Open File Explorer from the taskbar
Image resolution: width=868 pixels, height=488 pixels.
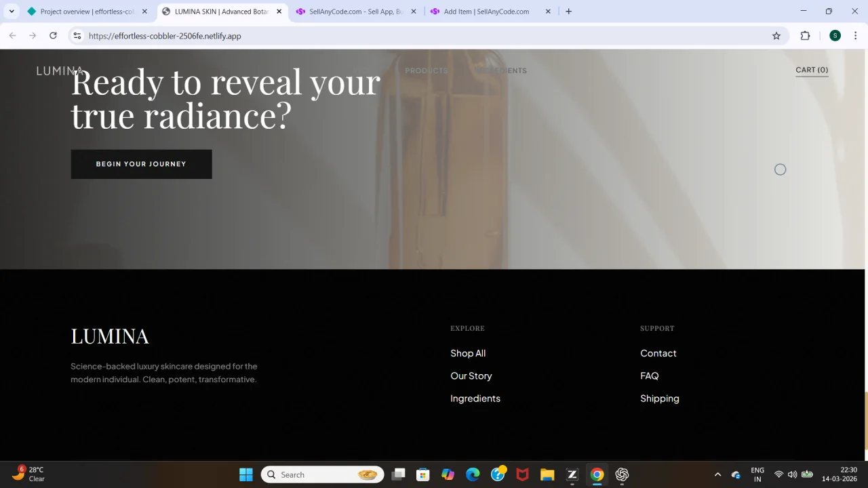(x=547, y=474)
